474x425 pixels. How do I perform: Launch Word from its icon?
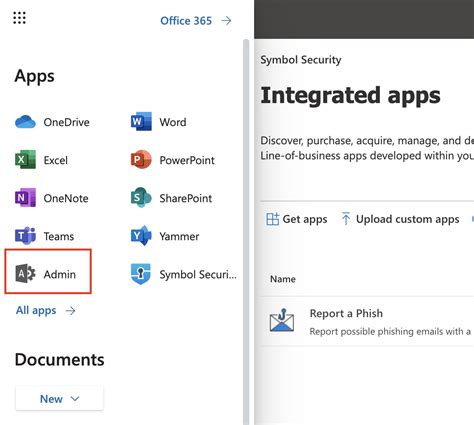click(141, 122)
